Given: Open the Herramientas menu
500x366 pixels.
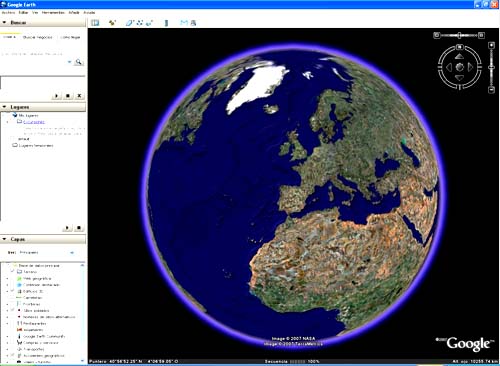Looking at the screenshot, I should coord(53,12).
